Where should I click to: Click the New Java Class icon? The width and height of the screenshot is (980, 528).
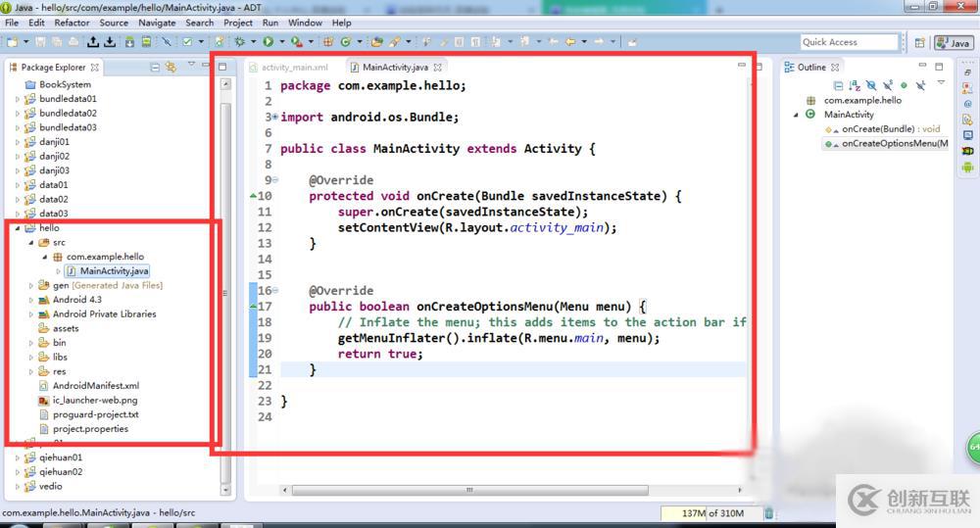click(x=346, y=42)
